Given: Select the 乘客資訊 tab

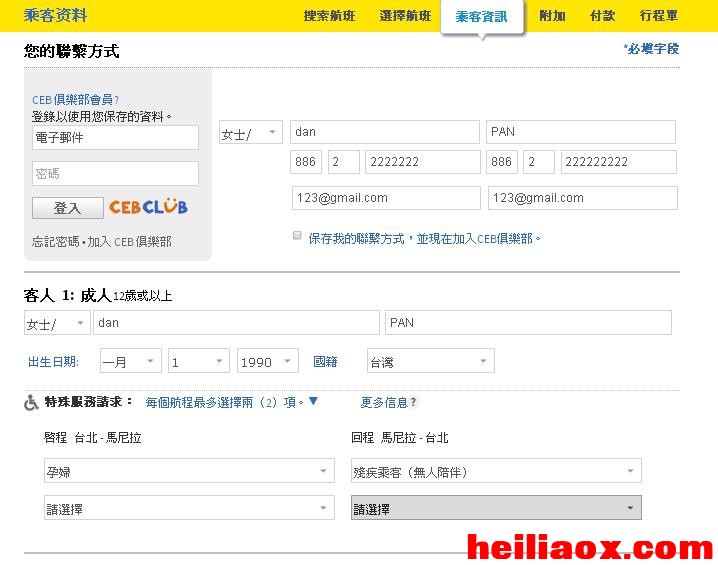Looking at the screenshot, I should (x=482, y=17).
